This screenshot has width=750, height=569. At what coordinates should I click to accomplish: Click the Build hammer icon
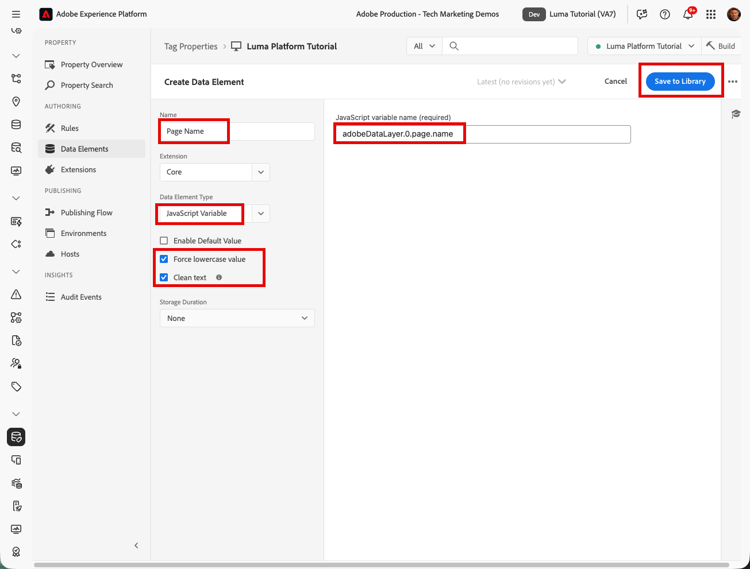coord(710,46)
